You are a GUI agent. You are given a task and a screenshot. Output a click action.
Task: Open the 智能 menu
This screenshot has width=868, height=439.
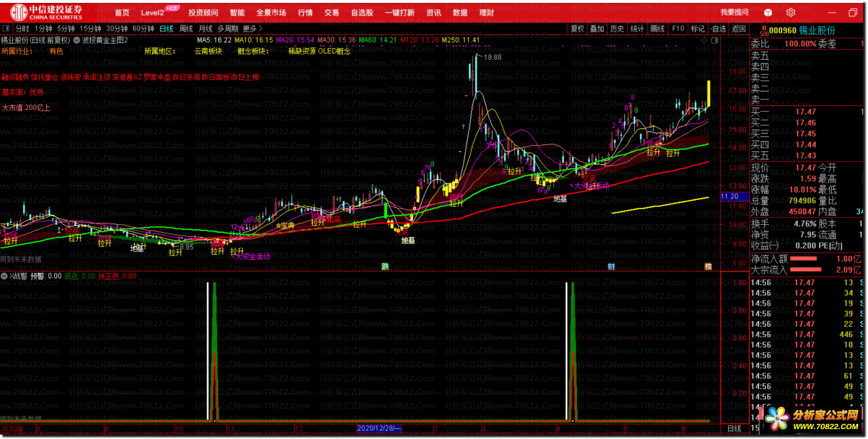pyautogui.click(x=237, y=13)
